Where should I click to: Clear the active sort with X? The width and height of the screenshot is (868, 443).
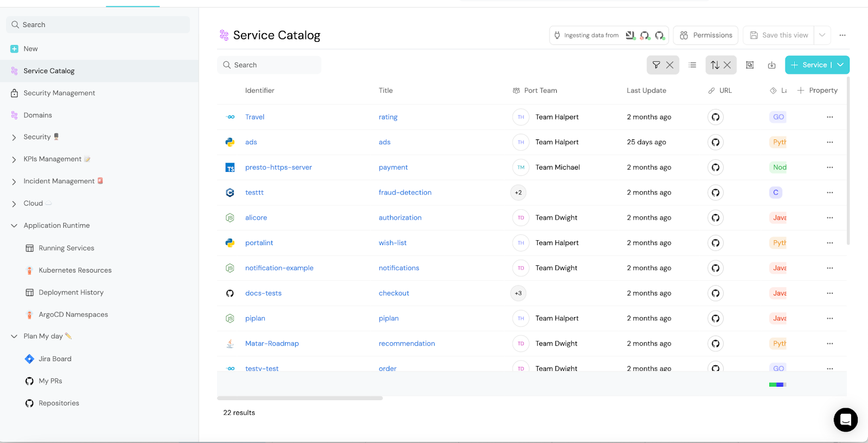pyautogui.click(x=727, y=65)
